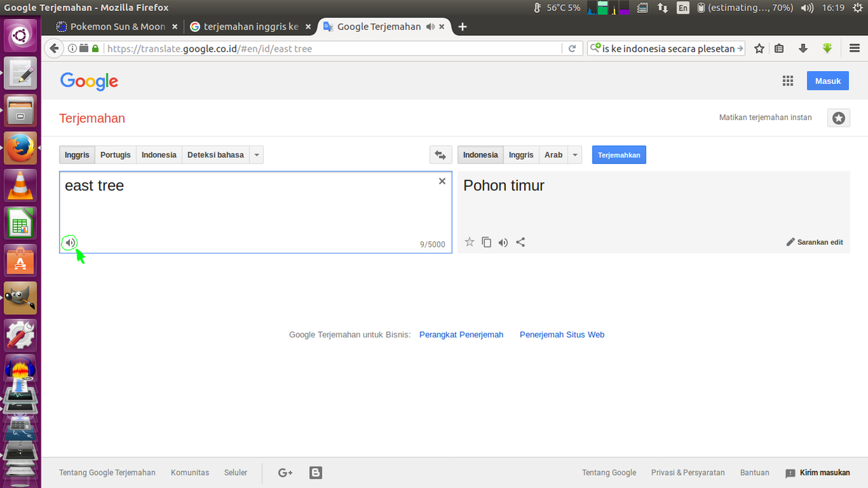The height and width of the screenshot is (488, 868).
Task: Click the green download addon arrow
Action: click(827, 48)
